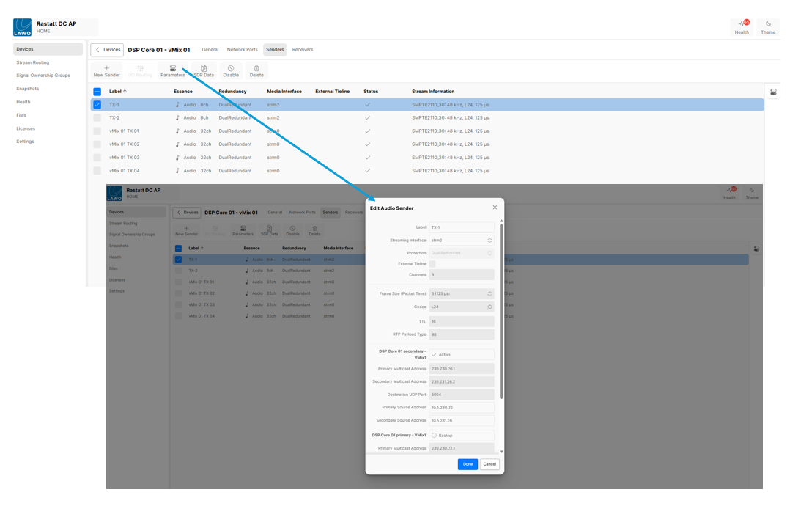Click the Label field containing TX-1
This screenshot has height=528, width=812.
(x=461, y=227)
